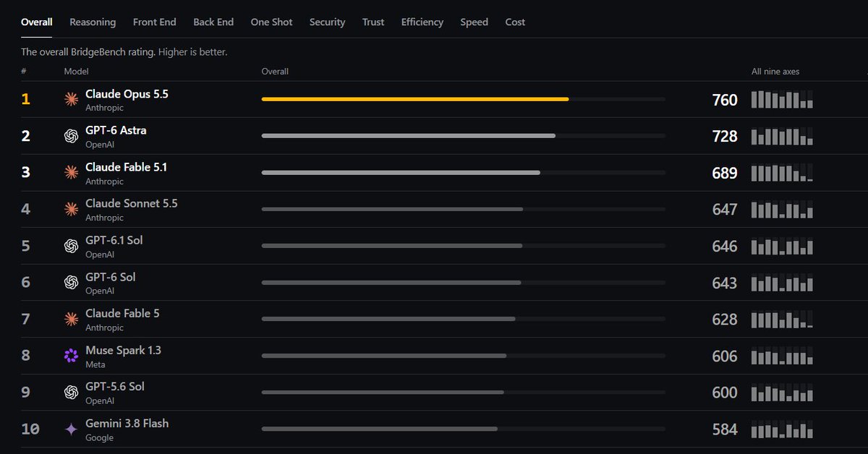Click the score 643

click(x=725, y=283)
